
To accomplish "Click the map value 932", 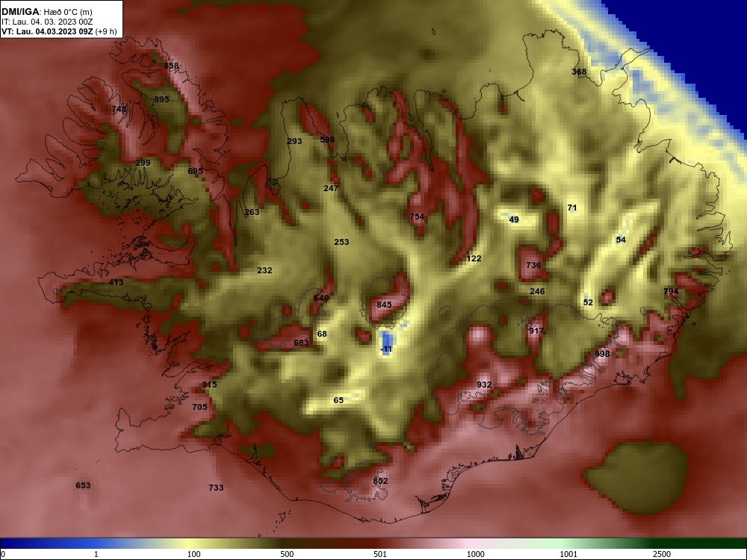I will pos(484,385).
